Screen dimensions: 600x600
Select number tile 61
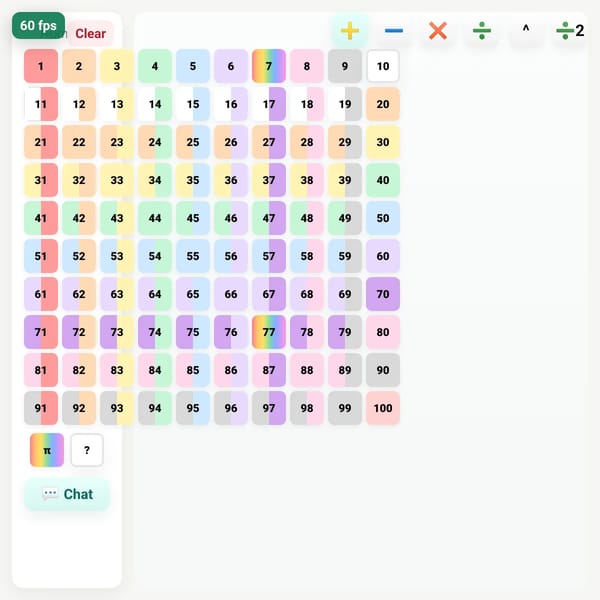(x=41, y=294)
